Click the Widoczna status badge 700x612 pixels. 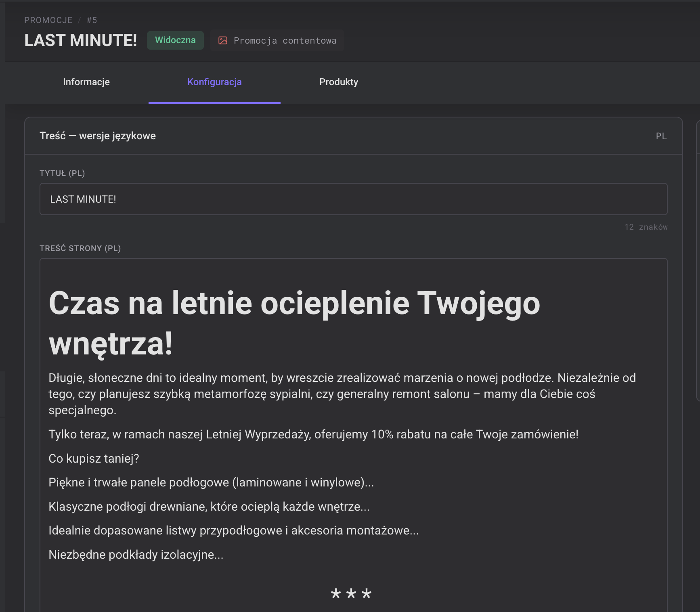(175, 40)
